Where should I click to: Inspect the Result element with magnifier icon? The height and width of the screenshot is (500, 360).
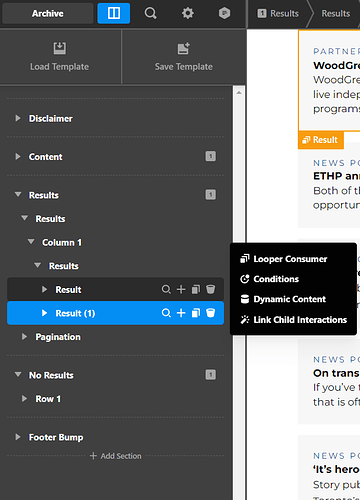click(166, 289)
